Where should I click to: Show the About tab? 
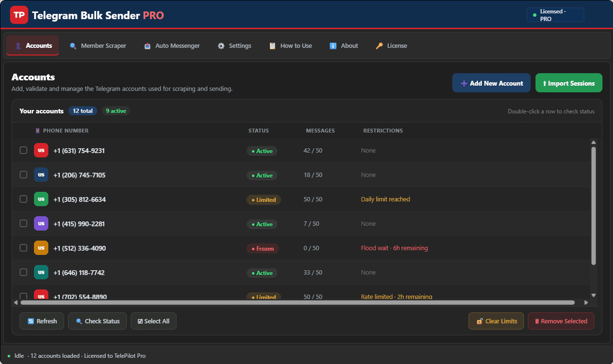(x=344, y=45)
